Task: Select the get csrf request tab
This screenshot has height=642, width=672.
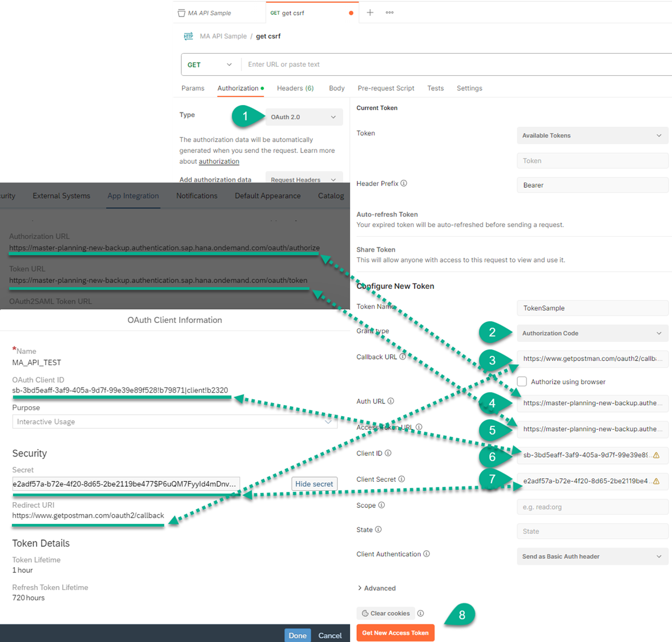Action: (312, 13)
